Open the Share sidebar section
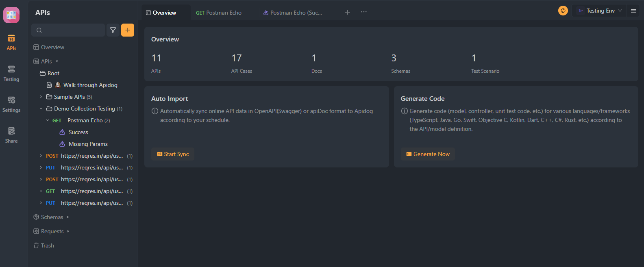 (x=11, y=135)
